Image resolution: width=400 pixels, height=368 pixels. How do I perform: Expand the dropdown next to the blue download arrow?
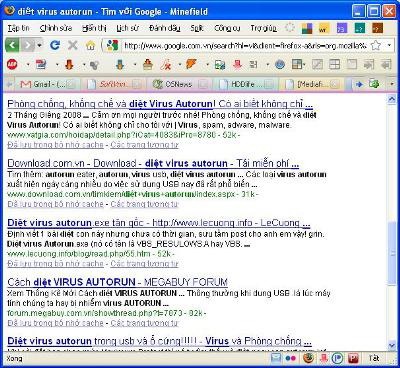point(135,64)
